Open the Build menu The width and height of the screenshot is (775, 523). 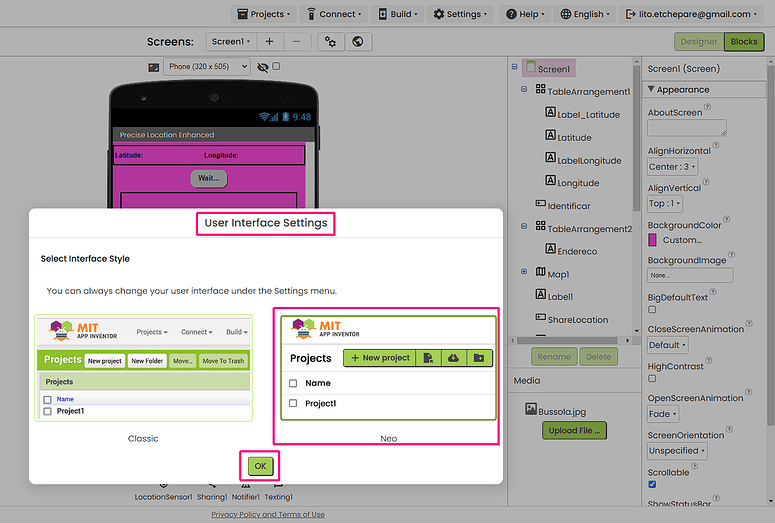point(398,14)
